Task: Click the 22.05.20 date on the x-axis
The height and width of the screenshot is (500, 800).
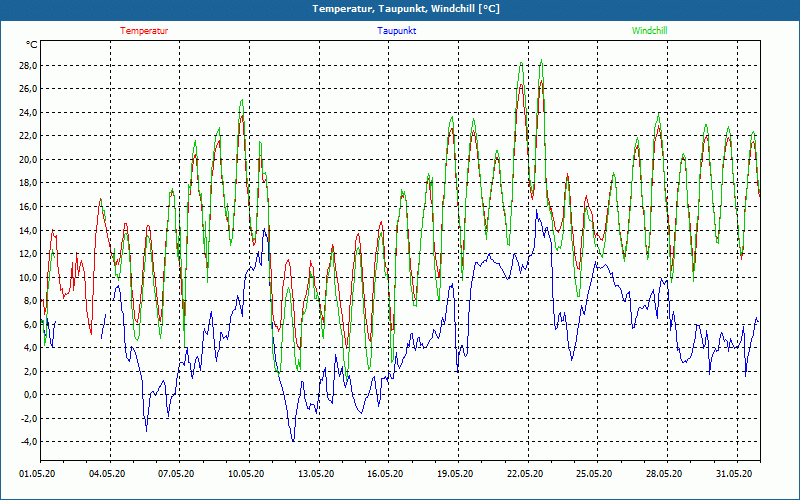Action: (x=524, y=474)
